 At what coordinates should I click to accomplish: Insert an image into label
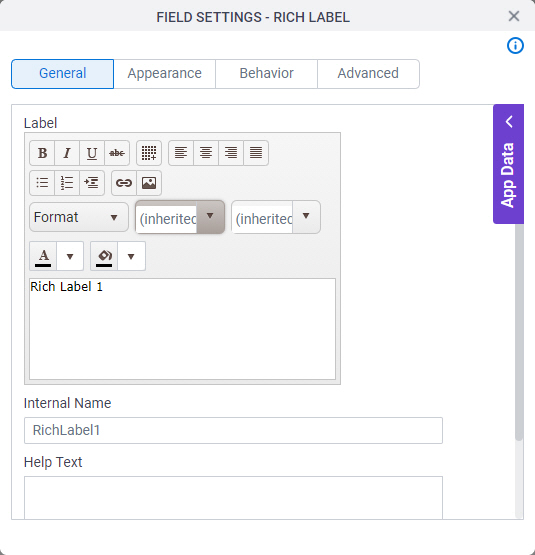pyautogui.click(x=149, y=183)
